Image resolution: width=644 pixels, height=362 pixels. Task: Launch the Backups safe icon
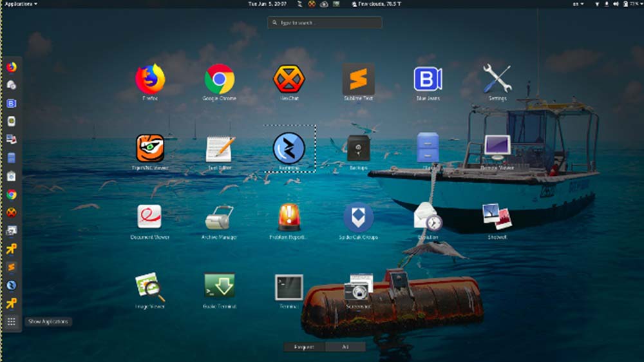click(358, 148)
